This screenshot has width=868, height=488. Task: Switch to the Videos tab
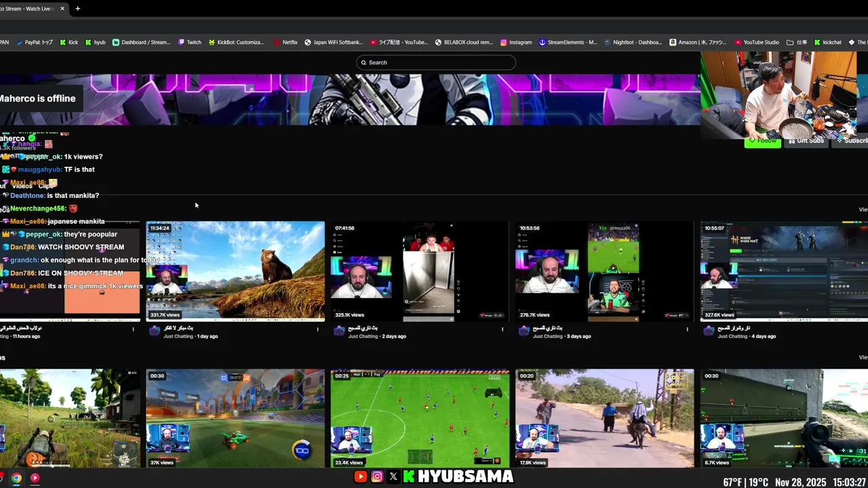pyautogui.click(x=22, y=186)
